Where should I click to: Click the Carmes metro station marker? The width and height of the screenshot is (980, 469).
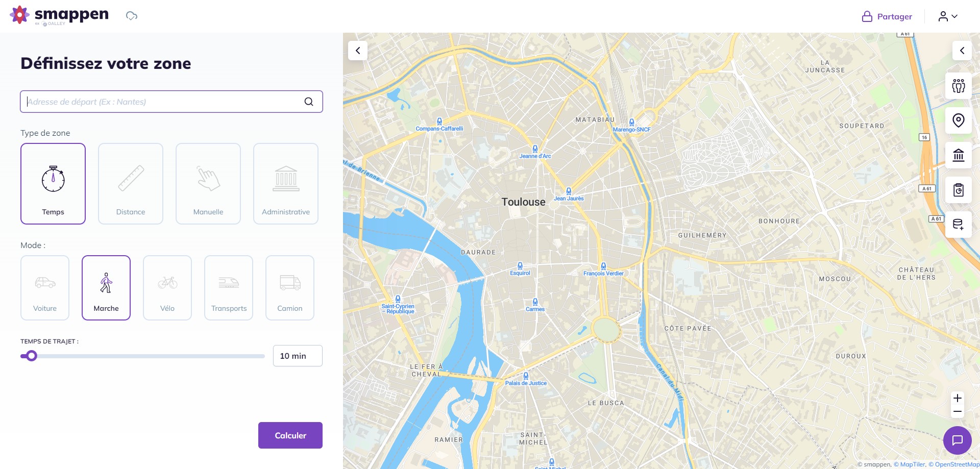pos(535,302)
